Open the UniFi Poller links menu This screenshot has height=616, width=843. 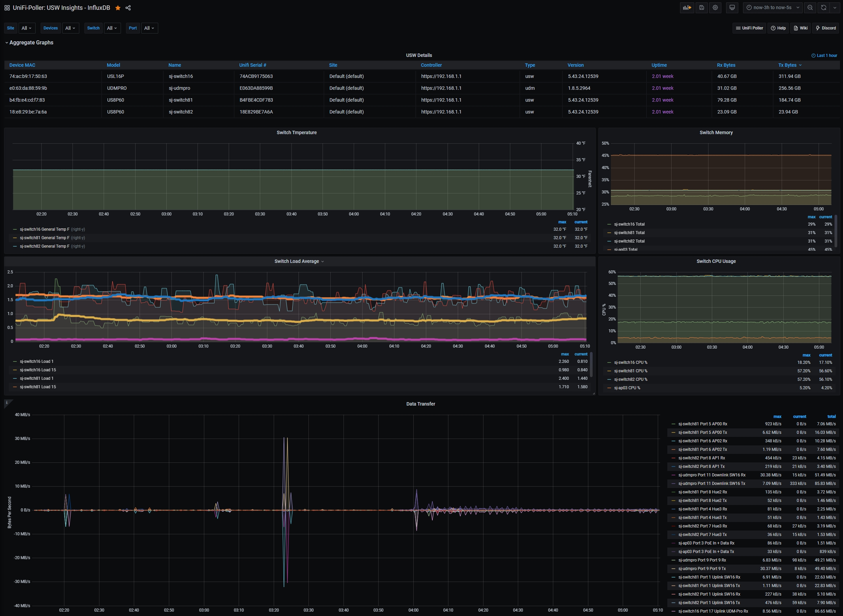tap(749, 28)
